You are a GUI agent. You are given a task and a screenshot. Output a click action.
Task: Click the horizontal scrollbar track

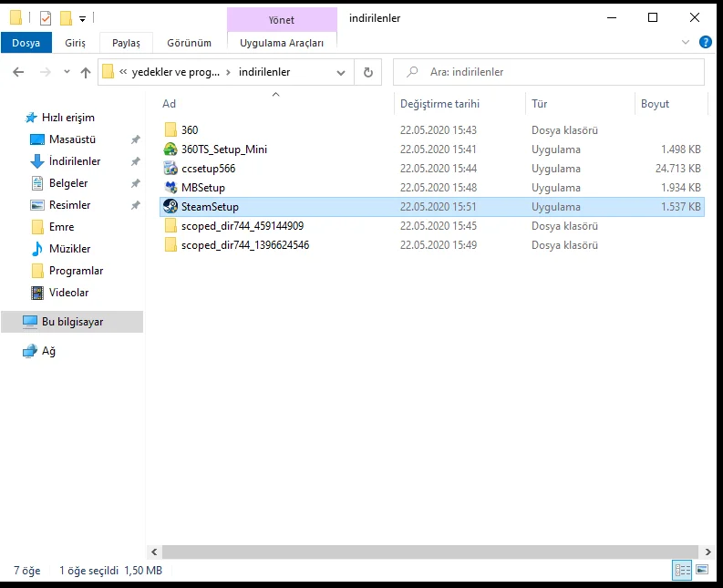coord(430,552)
